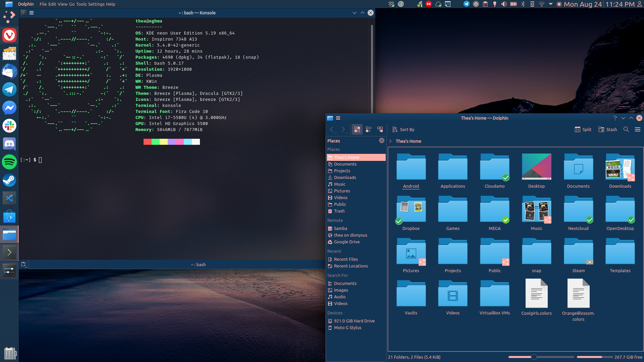
Task: Open Downloads in the Places sidebar
Action: tap(356, 178)
